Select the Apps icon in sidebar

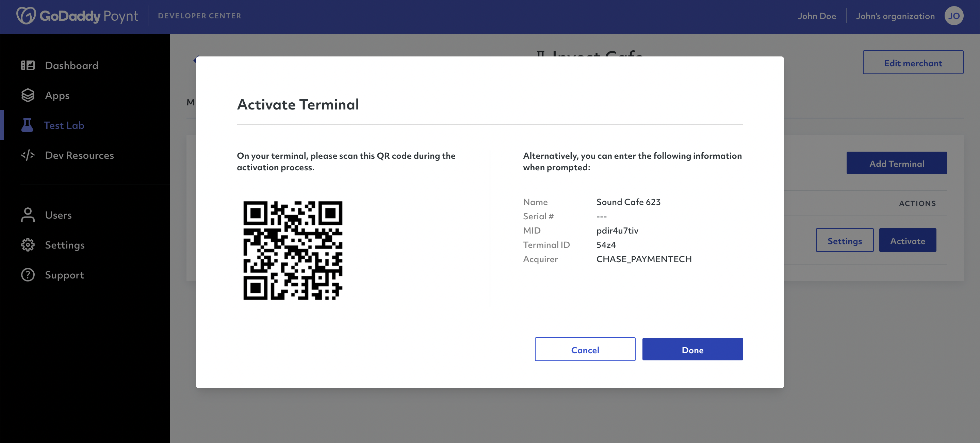[28, 95]
